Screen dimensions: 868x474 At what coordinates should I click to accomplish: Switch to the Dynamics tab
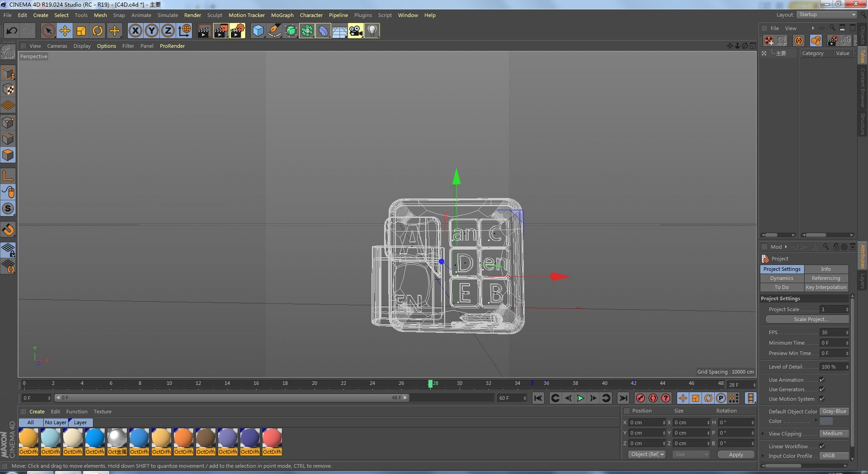[782, 278]
